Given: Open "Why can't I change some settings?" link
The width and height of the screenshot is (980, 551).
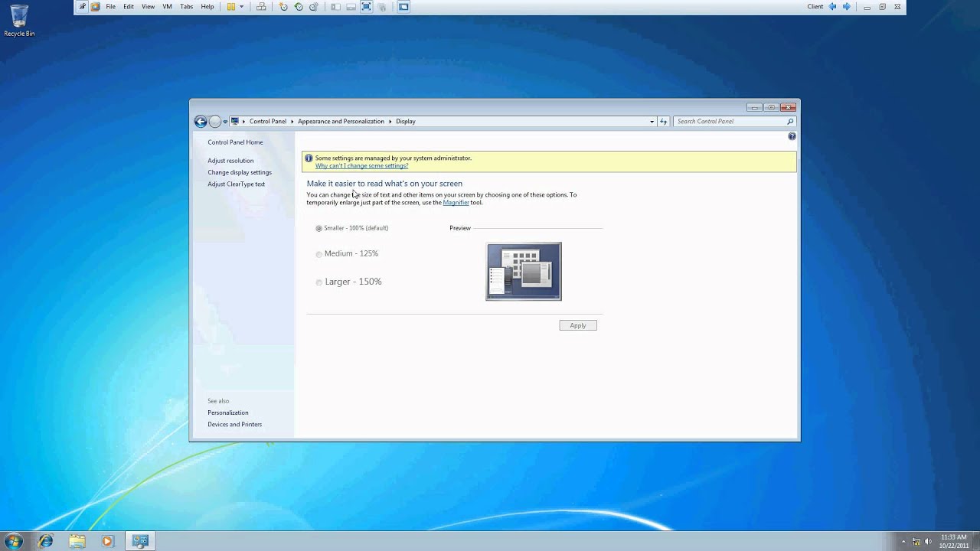Looking at the screenshot, I should [x=361, y=165].
